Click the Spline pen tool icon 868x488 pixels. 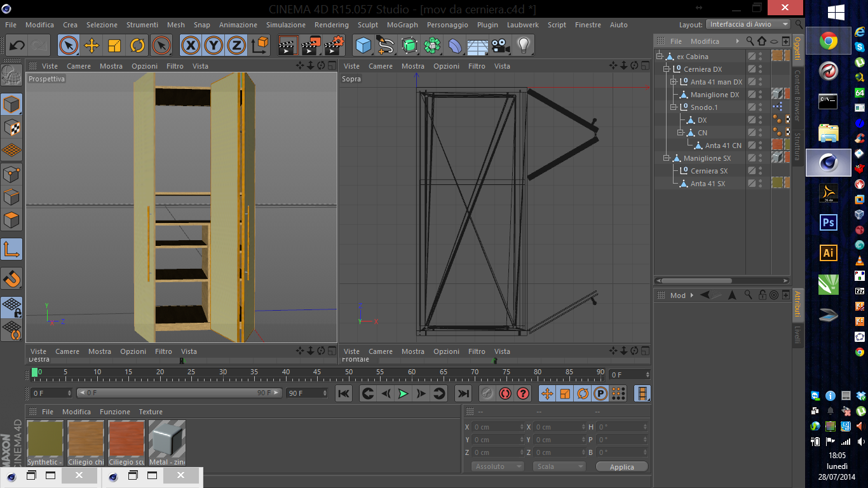click(x=386, y=45)
